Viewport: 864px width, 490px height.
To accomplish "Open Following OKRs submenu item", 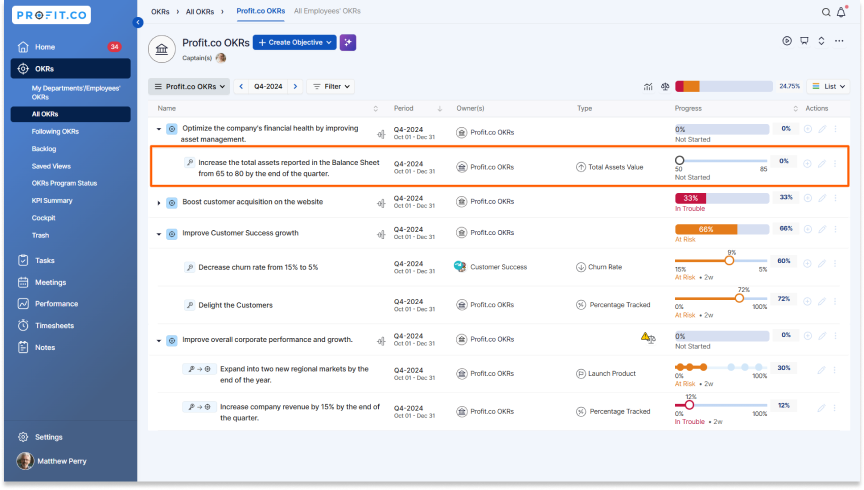I will click(x=55, y=132).
